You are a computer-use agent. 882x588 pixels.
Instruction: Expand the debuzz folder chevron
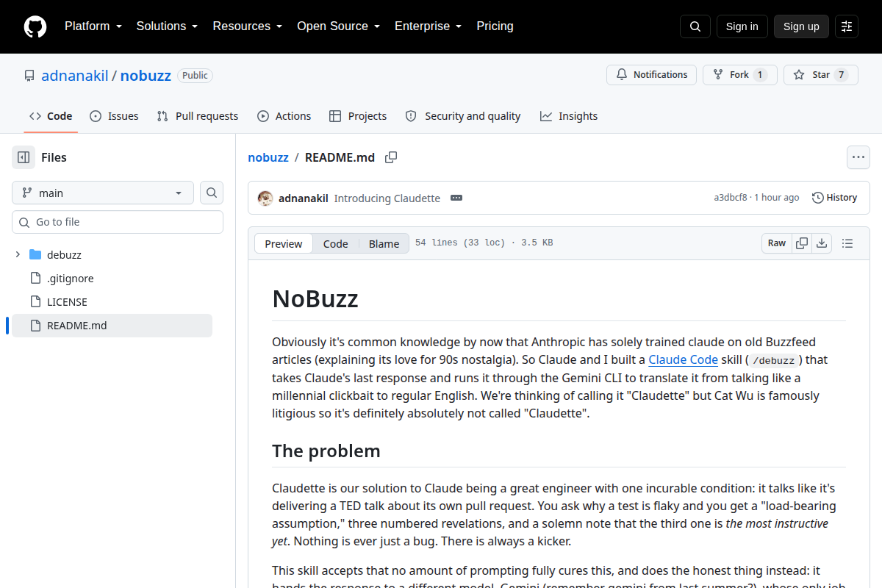[18, 255]
